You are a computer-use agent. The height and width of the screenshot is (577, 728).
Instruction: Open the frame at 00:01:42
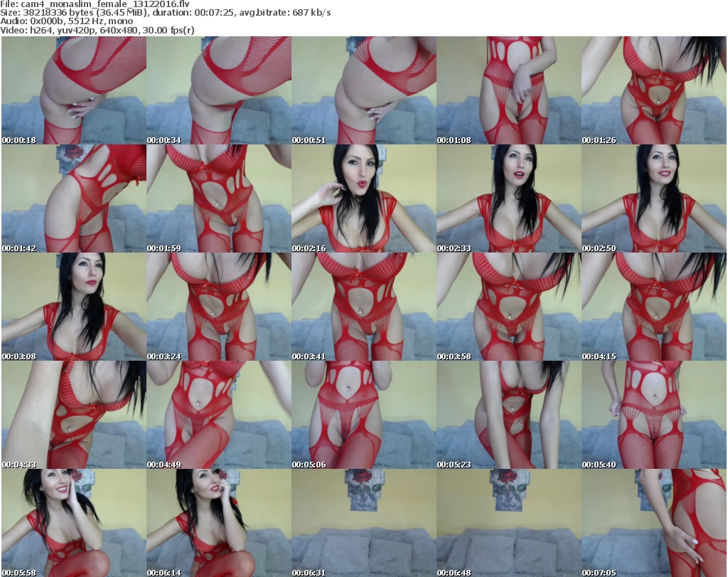(74, 198)
